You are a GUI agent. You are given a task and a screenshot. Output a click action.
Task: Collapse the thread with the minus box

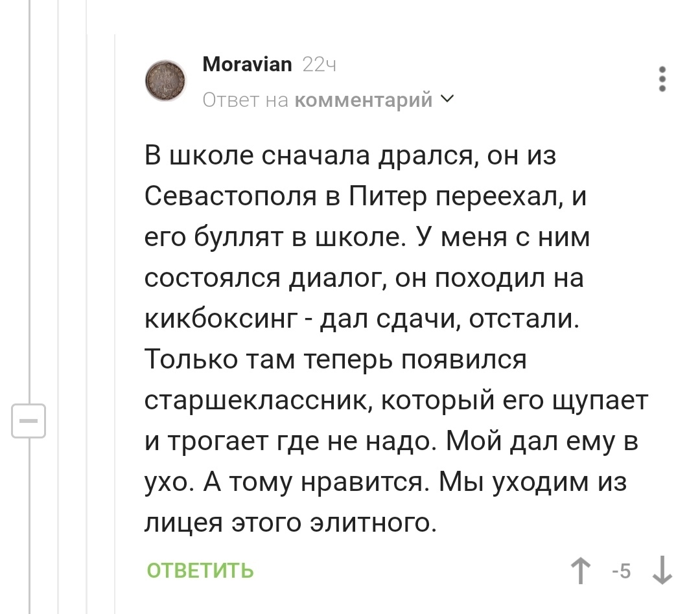[29, 421]
